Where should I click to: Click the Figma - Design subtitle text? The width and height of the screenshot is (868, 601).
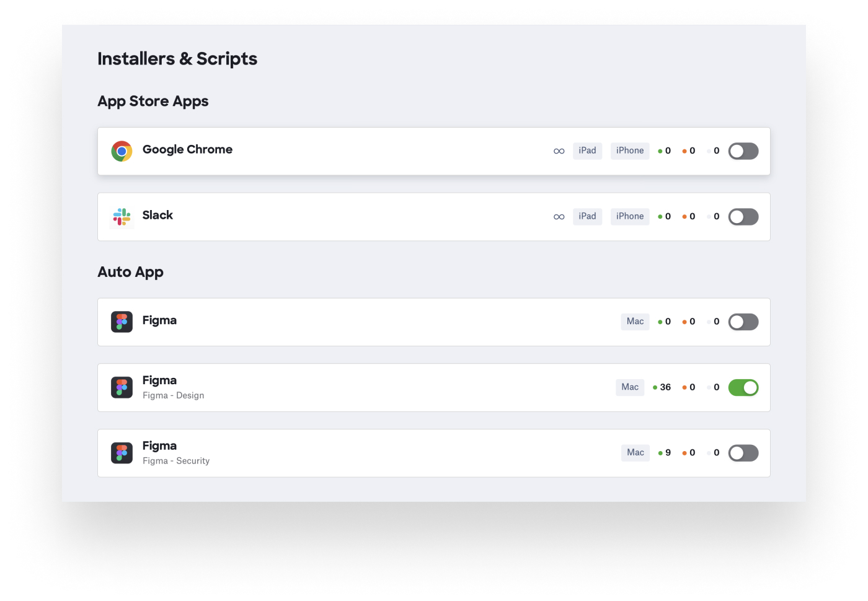click(173, 395)
